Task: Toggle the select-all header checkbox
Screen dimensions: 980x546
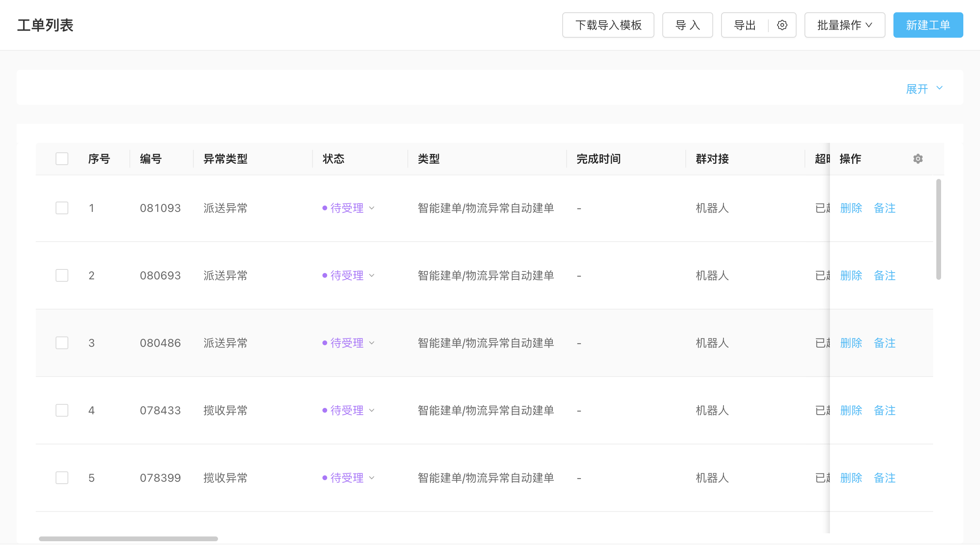Action: click(x=62, y=159)
